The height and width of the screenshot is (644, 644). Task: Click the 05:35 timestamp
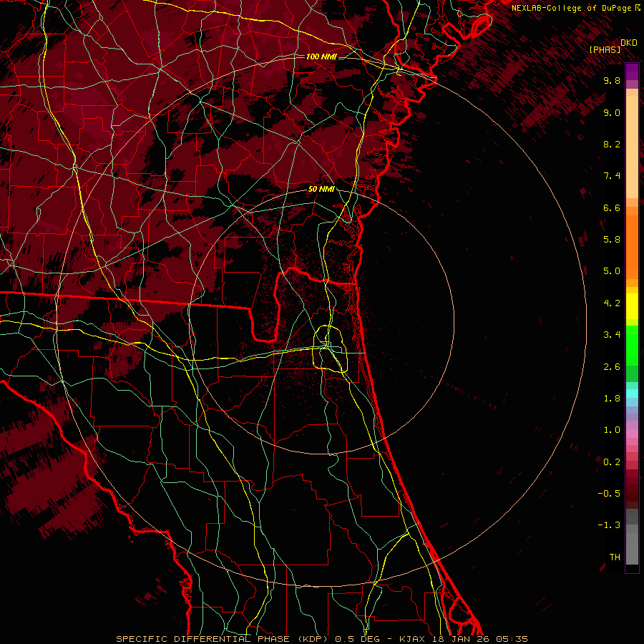coord(512,639)
